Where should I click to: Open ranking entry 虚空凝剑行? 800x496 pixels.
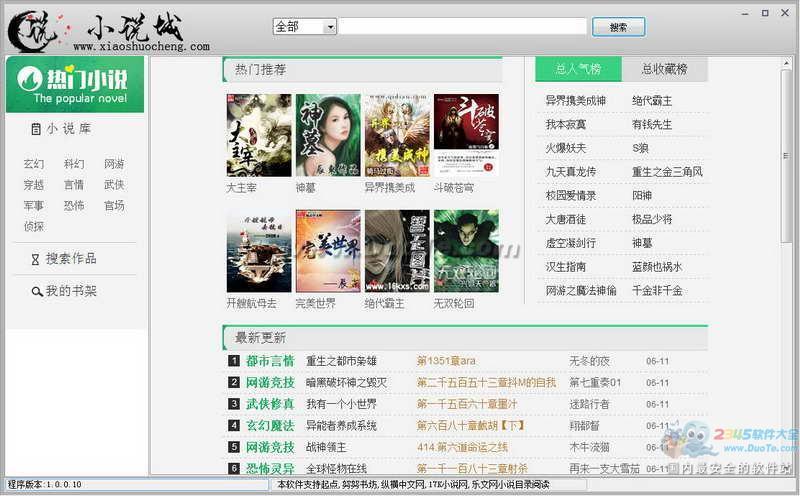click(x=570, y=243)
